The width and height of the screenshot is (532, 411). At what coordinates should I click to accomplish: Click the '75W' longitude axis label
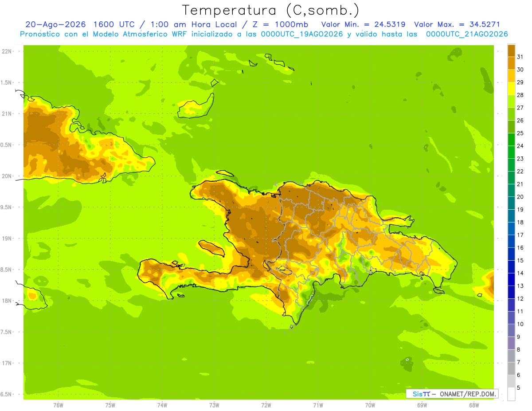(110, 405)
